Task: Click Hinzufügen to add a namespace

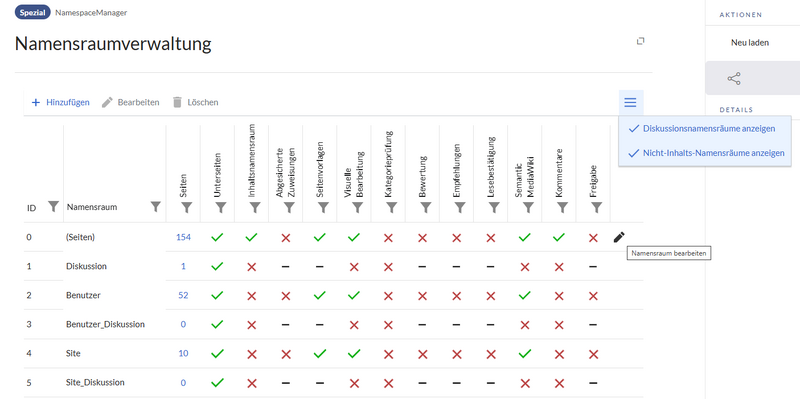Action: point(60,103)
